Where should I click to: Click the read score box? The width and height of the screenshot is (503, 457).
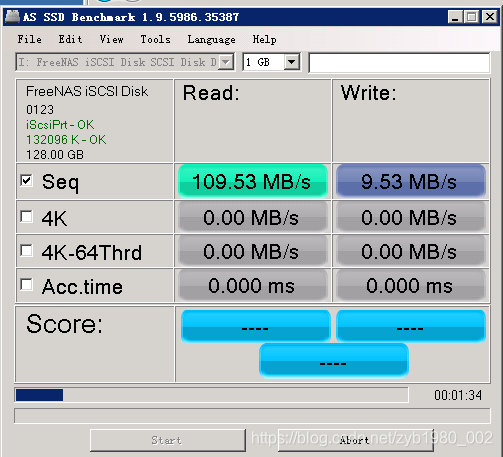[256, 326]
